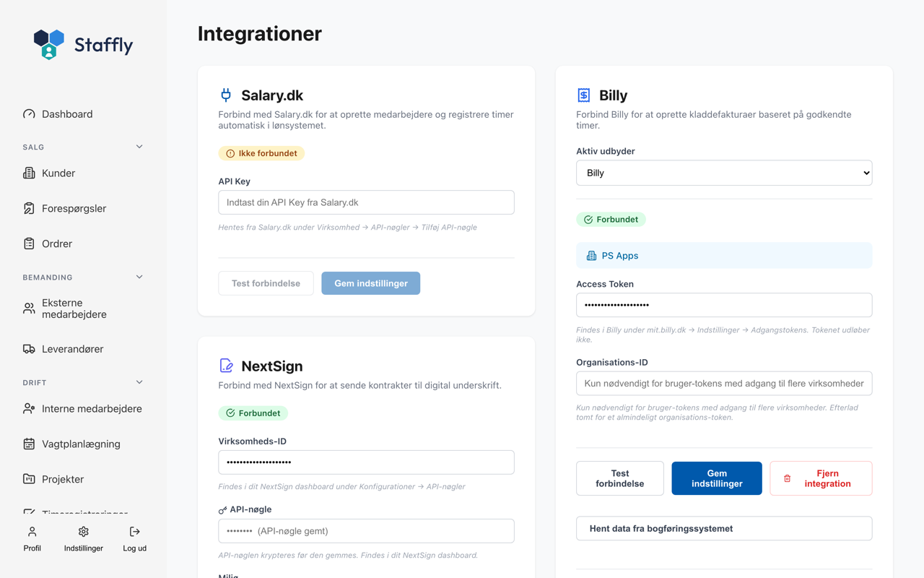Focus the Organisations-ID field
The height and width of the screenshot is (578, 924).
pos(724,384)
